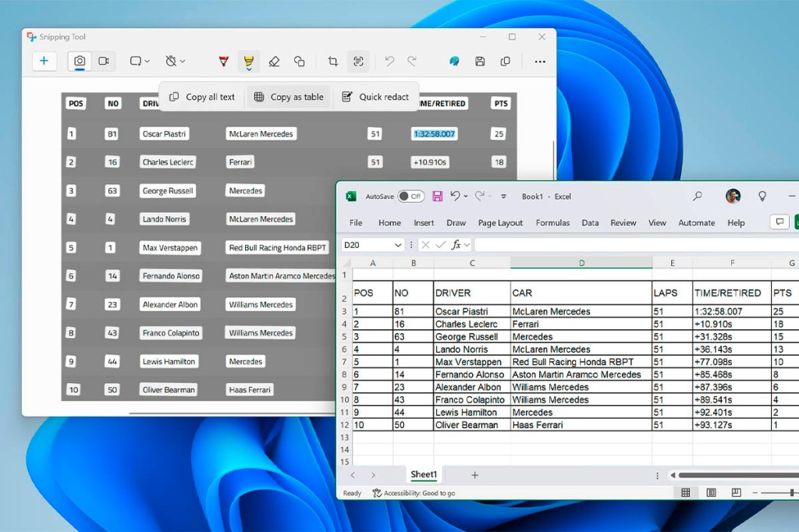The height and width of the screenshot is (532, 799).
Task: Open the Excel account profile picture
Action: point(733,196)
